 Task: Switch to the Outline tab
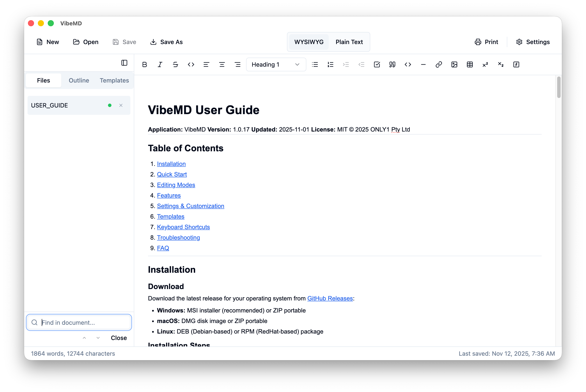[x=79, y=80]
